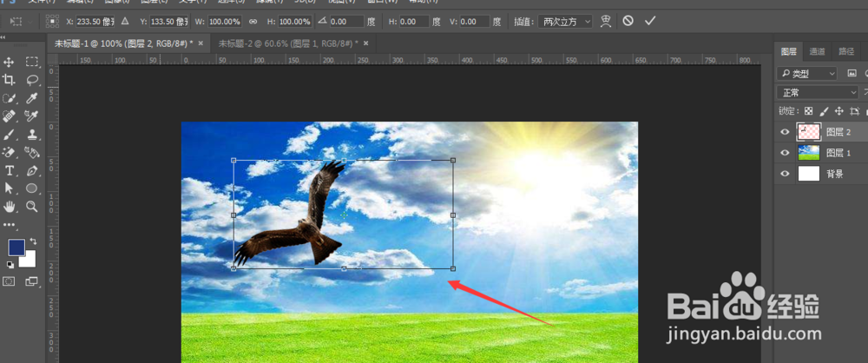
Task: Change the screen mode
Action: point(32,281)
